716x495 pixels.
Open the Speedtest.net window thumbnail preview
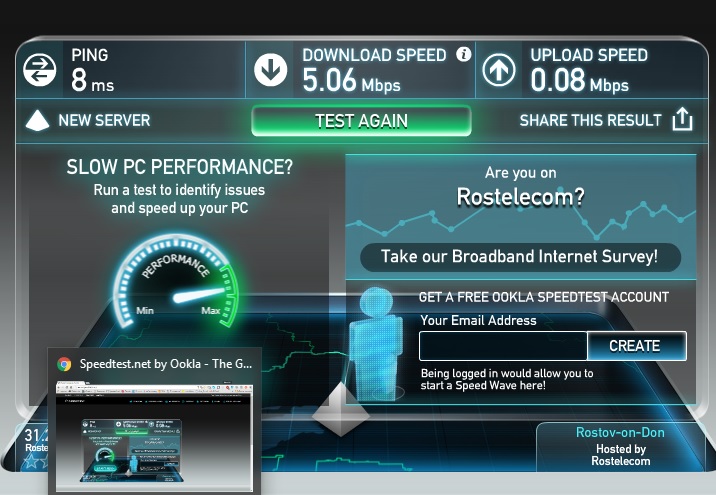tap(153, 437)
